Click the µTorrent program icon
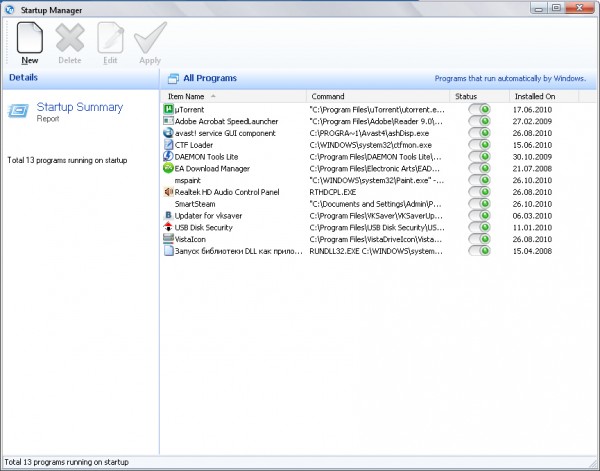 (x=168, y=109)
